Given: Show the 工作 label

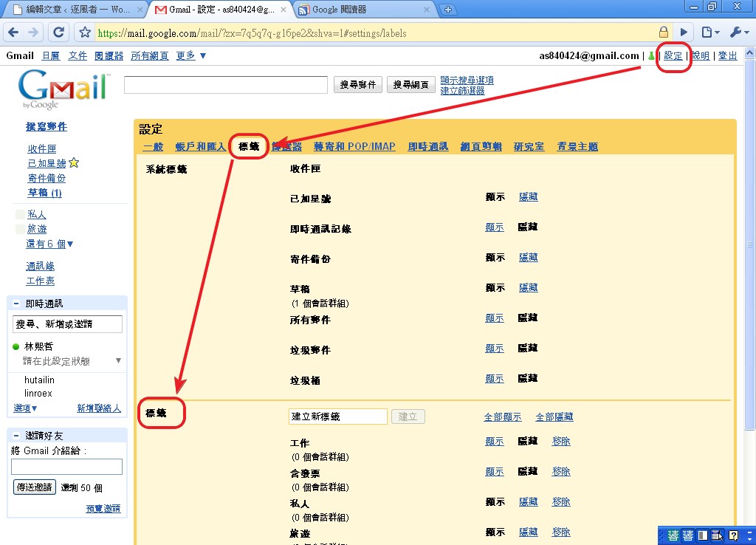Looking at the screenshot, I should (x=494, y=442).
